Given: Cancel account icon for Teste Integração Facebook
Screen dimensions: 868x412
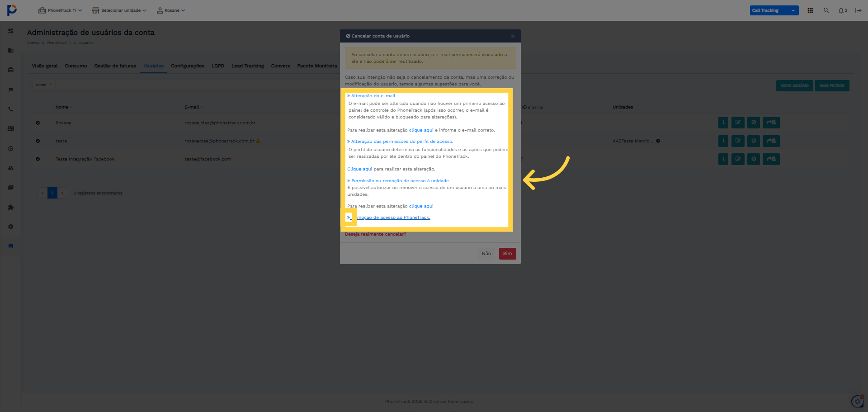Looking at the screenshot, I should 754,159.
